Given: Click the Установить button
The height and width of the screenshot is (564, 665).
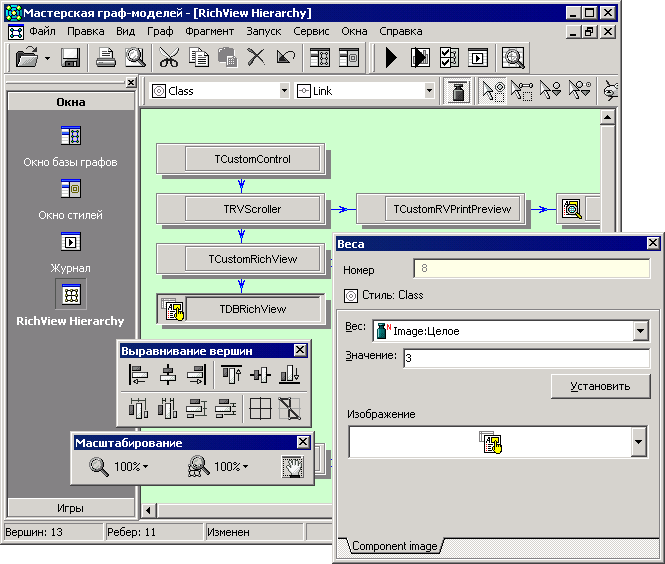Looking at the screenshot, I should pyautogui.click(x=600, y=386).
